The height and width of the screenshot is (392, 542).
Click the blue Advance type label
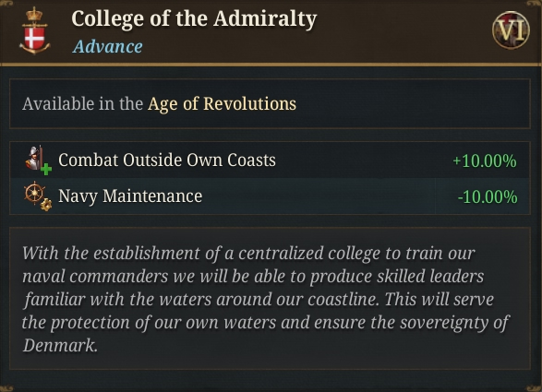click(107, 47)
